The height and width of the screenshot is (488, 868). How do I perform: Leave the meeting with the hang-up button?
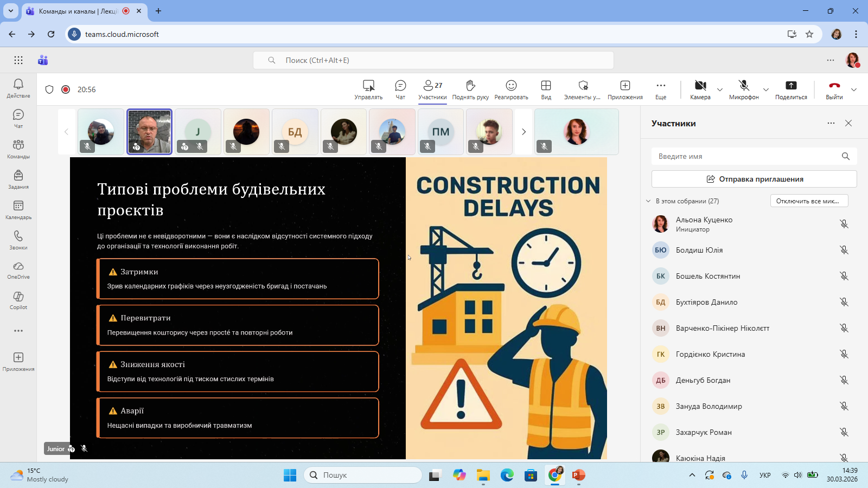pyautogui.click(x=834, y=89)
